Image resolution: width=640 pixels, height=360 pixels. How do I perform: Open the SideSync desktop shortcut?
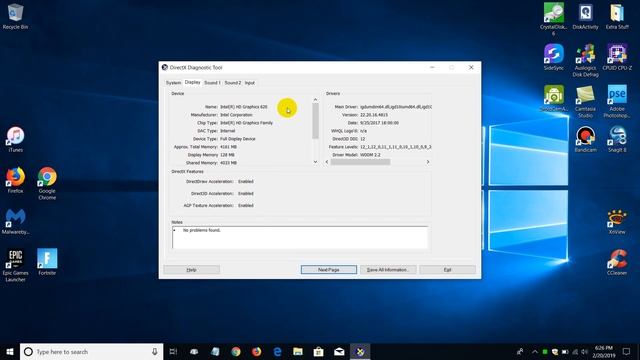click(553, 57)
